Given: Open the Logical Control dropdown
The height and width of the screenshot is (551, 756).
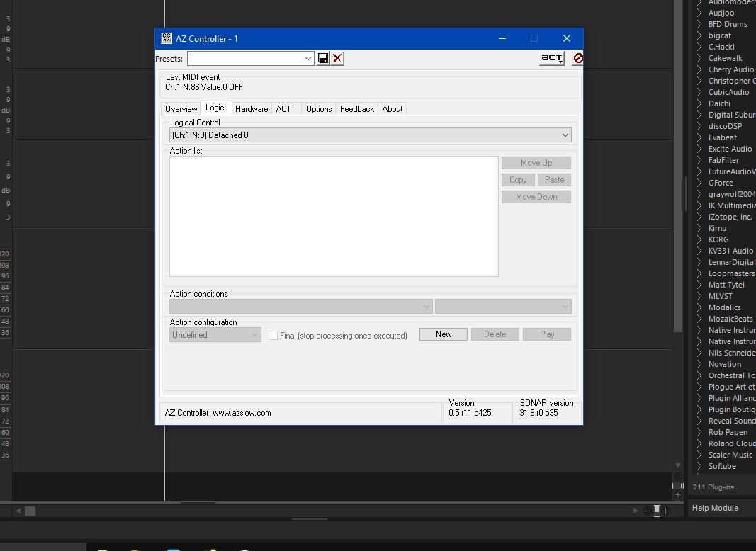Looking at the screenshot, I should point(371,135).
